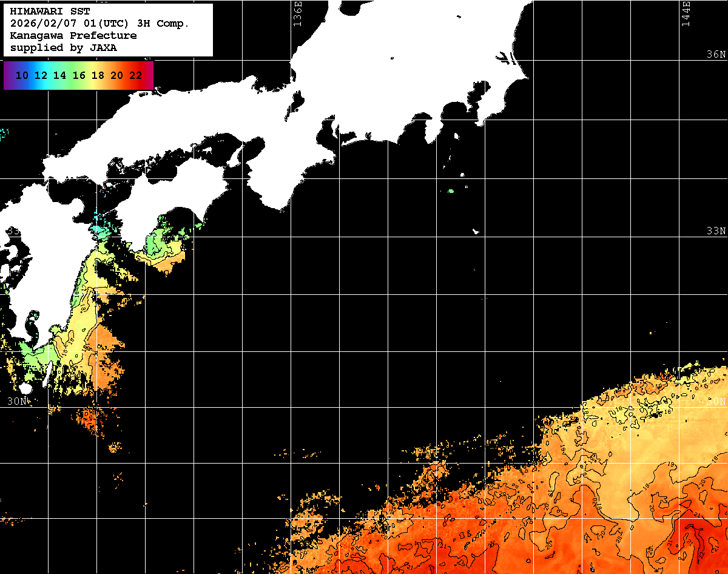
Task: Click the 30N label on the left edge
Action: tap(17, 402)
